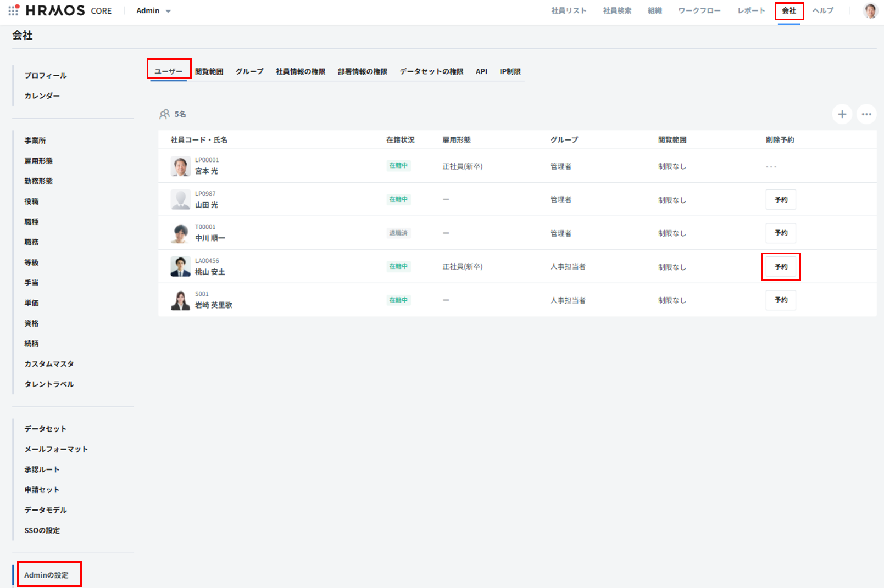Open the three-dot more options menu
This screenshot has width=884, height=588.
(866, 114)
